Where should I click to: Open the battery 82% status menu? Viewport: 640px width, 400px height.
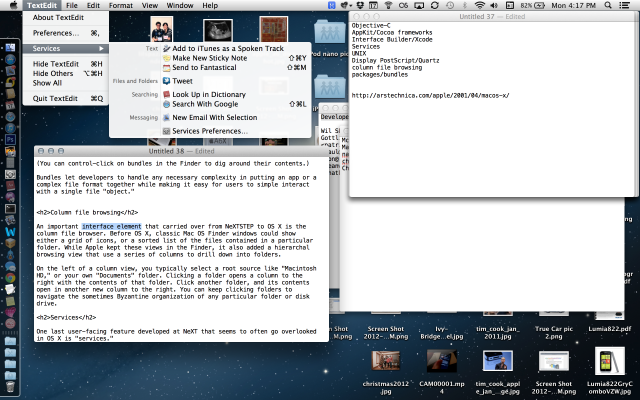(x=532, y=5)
